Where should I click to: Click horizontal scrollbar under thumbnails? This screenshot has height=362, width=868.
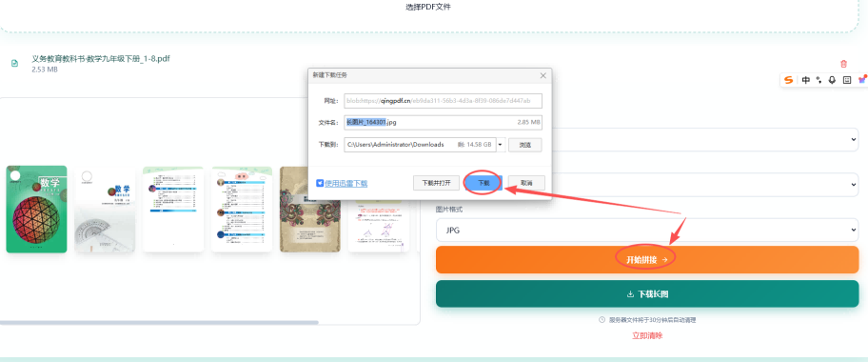[x=159, y=322]
